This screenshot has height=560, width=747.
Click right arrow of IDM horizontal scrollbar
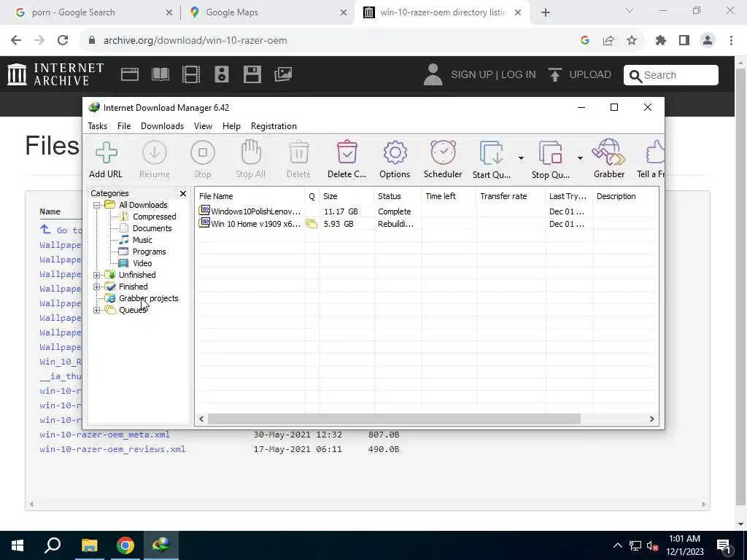(x=651, y=419)
